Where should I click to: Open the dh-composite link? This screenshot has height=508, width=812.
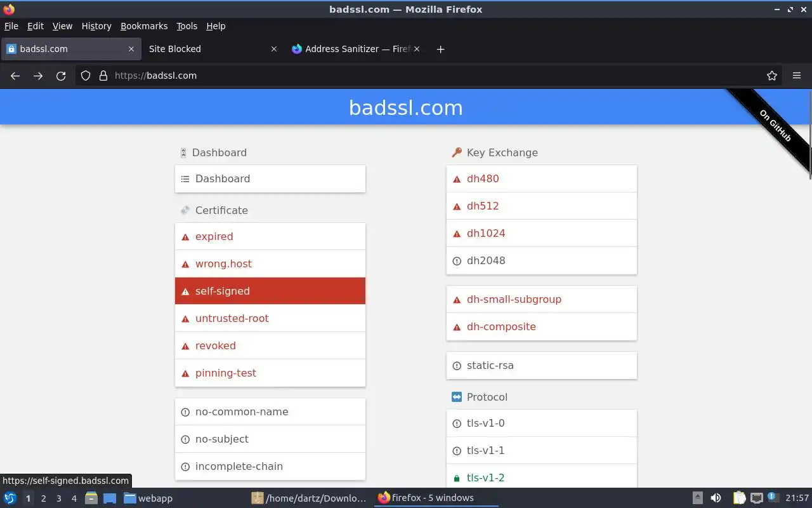coord(542,327)
